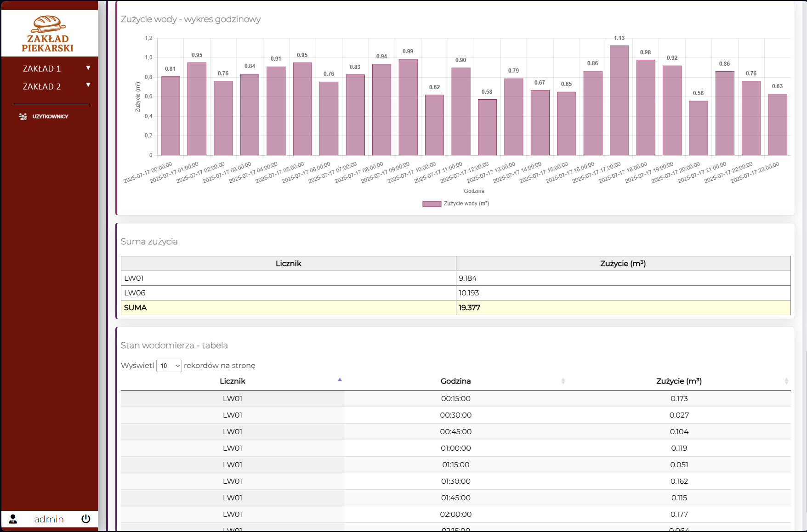The image size is (807, 532).
Task: Click the admin user profile icon
Action: tap(13, 519)
